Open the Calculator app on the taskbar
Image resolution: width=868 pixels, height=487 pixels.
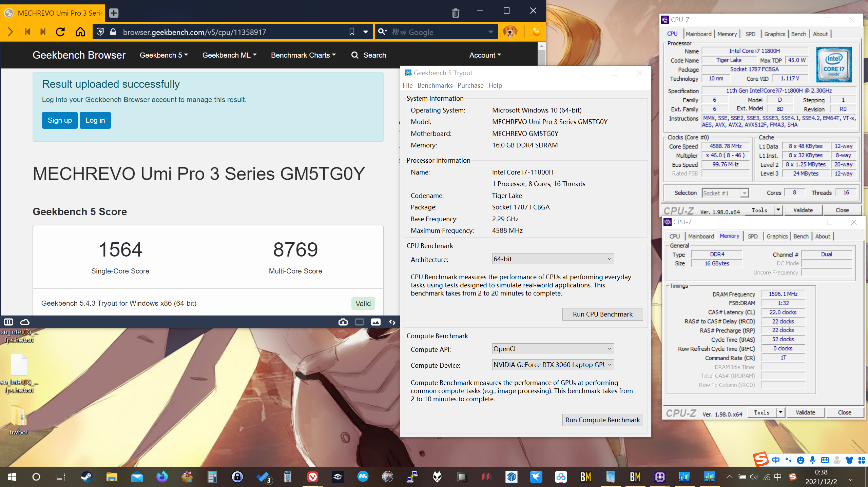tap(212, 477)
